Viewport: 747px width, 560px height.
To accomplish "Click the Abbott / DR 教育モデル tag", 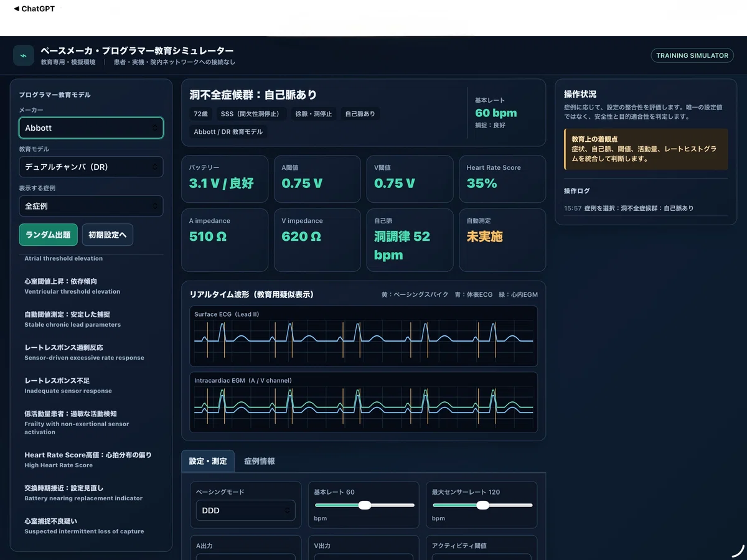I will point(228,132).
